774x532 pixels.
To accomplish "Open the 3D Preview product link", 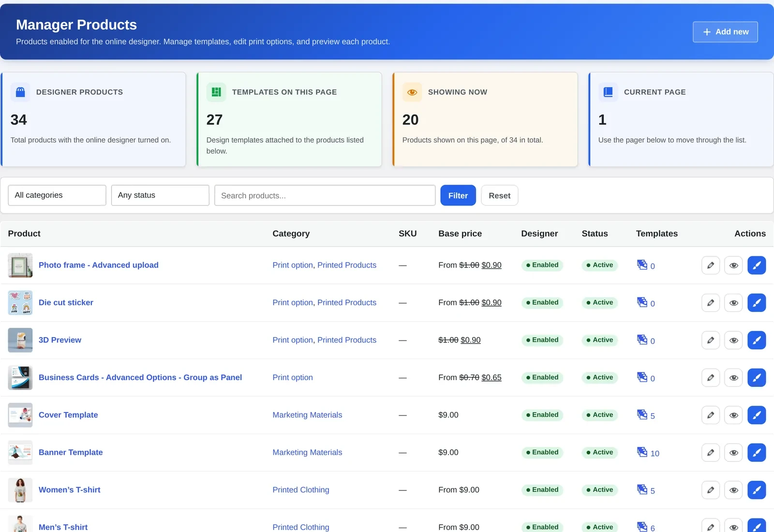I will tap(60, 340).
